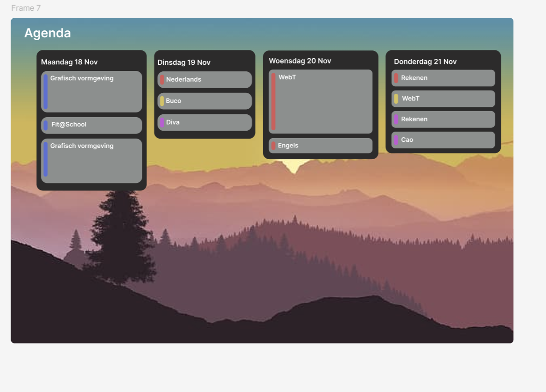Open the Grafisch vormgeving event card
This screenshot has width=546, height=392.
(91, 91)
